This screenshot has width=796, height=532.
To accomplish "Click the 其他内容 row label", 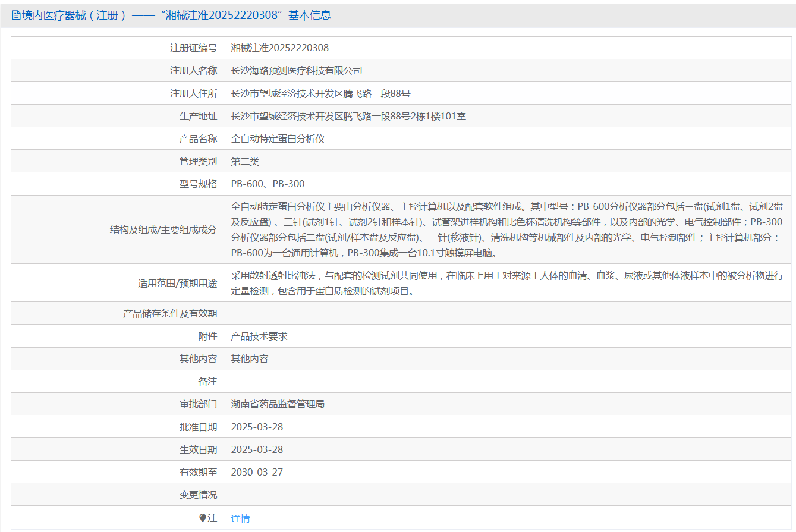I will point(198,359).
